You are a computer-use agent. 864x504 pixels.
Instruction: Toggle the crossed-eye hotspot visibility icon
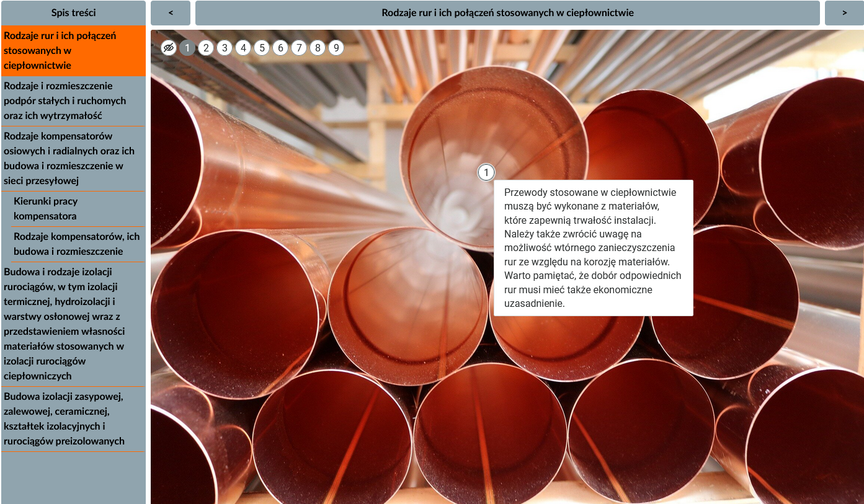click(169, 48)
